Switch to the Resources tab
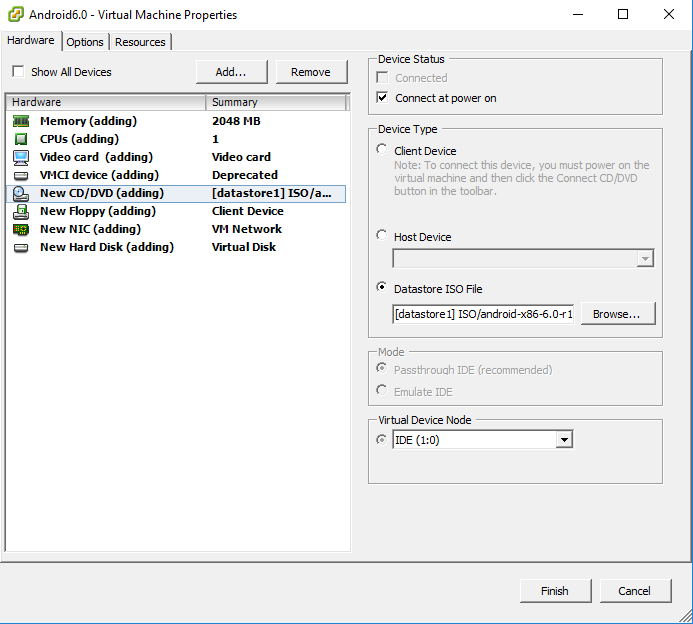The image size is (693, 624). point(140,42)
